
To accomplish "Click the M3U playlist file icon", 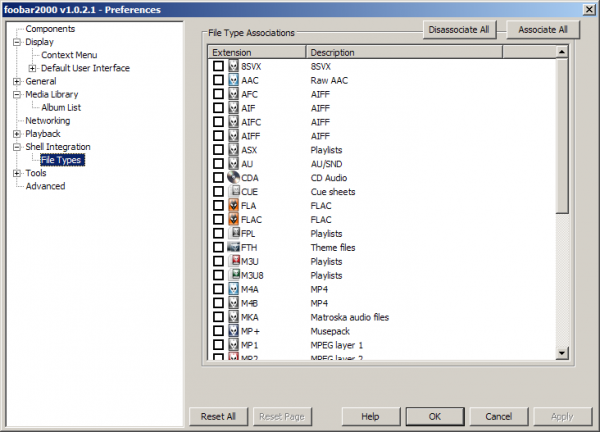I will click(x=233, y=261).
